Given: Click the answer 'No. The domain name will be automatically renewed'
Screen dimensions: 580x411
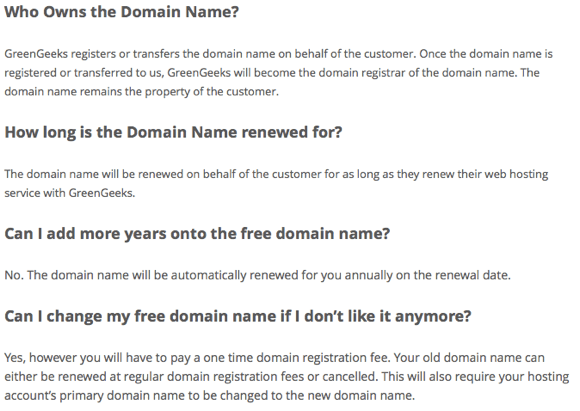Looking at the screenshot, I should click(257, 276).
